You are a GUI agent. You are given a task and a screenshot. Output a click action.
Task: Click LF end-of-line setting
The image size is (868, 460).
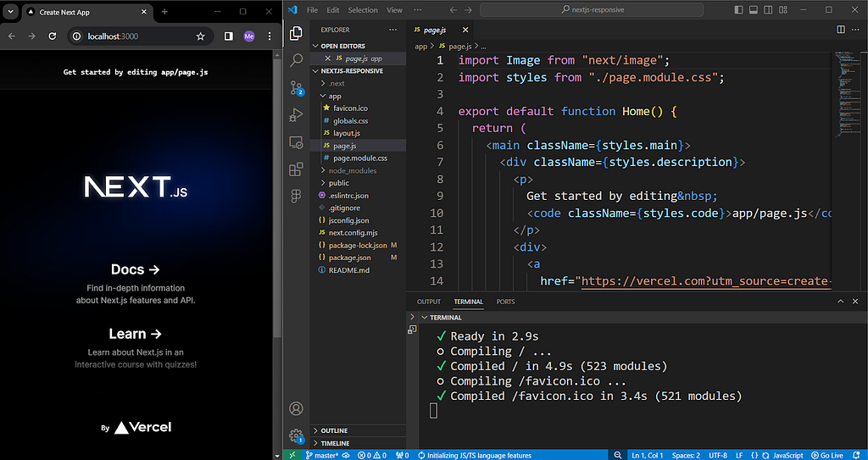739,455
